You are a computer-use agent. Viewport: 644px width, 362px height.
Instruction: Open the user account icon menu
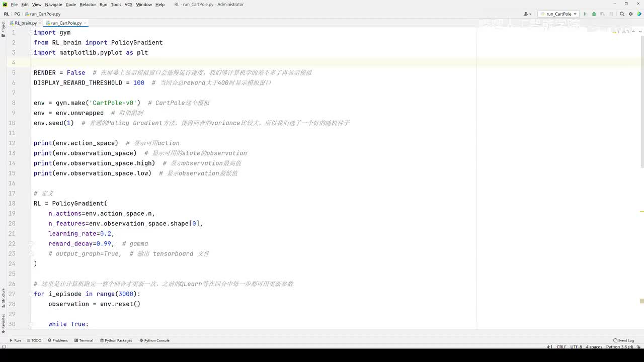527,14
